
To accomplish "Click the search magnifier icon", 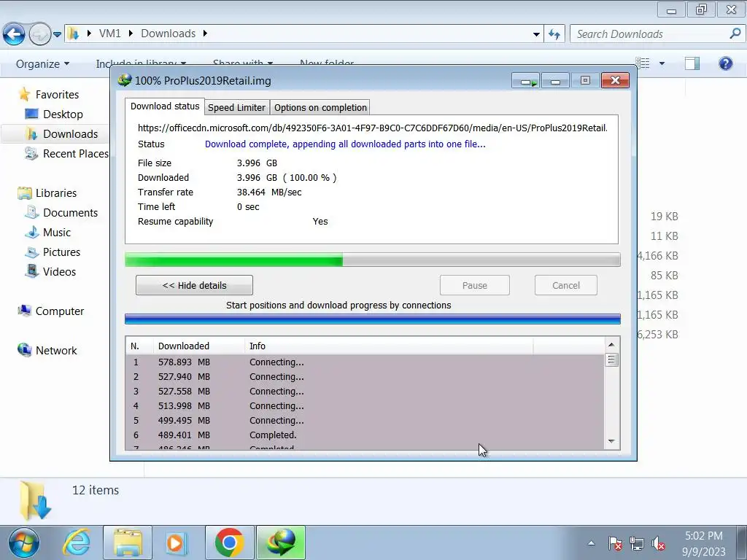I will click(x=735, y=34).
